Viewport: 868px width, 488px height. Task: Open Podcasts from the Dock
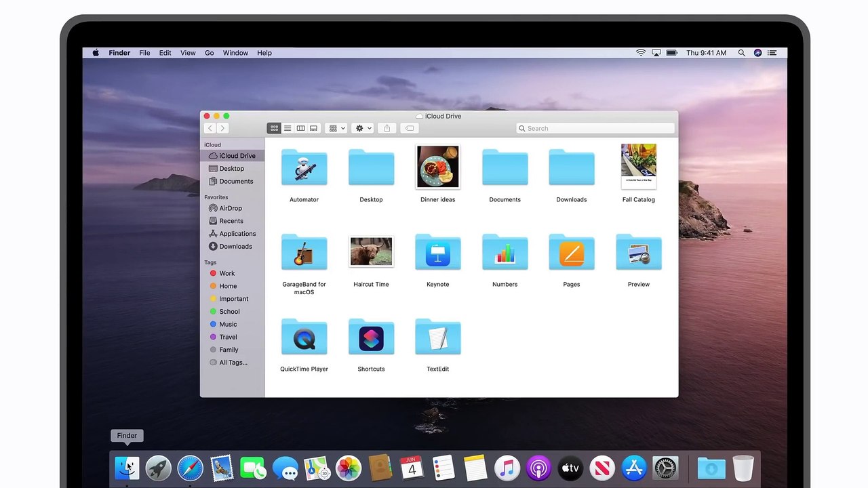click(x=538, y=468)
